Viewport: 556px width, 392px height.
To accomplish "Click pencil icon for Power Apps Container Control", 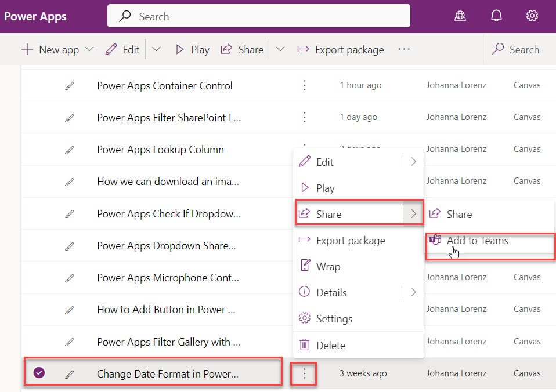I will pyautogui.click(x=70, y=86).
